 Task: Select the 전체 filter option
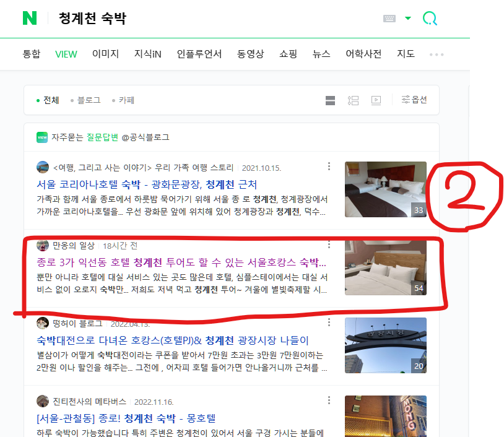tap(48, 100)
